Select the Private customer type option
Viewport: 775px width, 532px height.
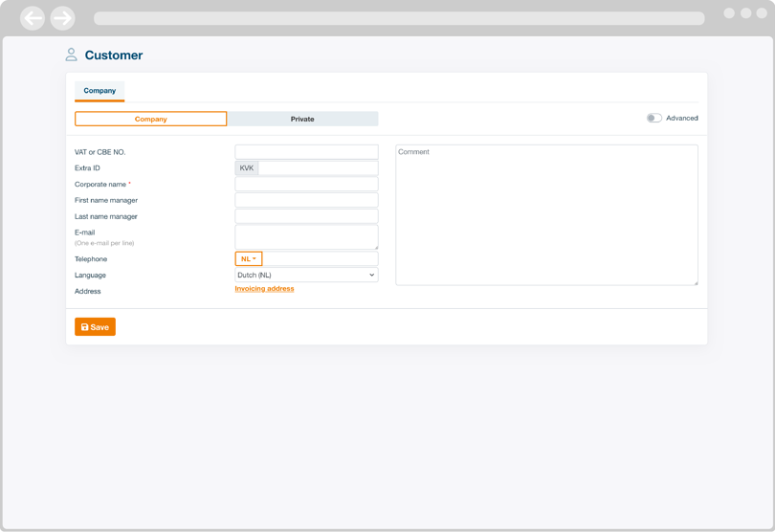[302, 119]
